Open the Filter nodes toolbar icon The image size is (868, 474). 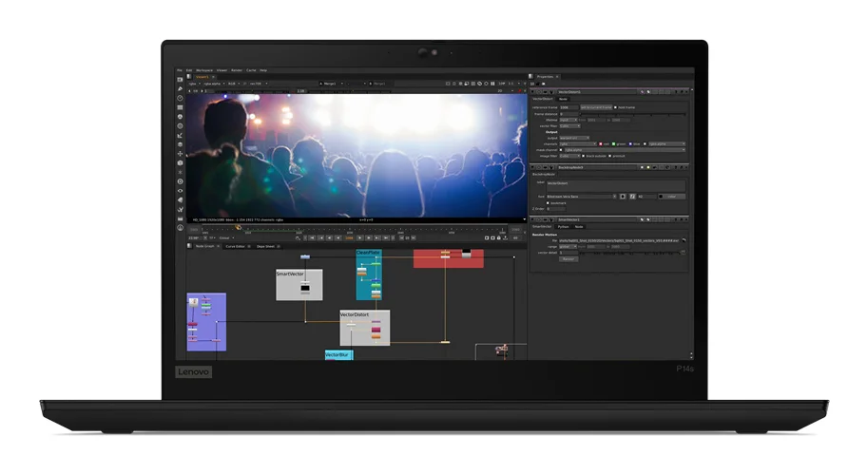(180, 125)
